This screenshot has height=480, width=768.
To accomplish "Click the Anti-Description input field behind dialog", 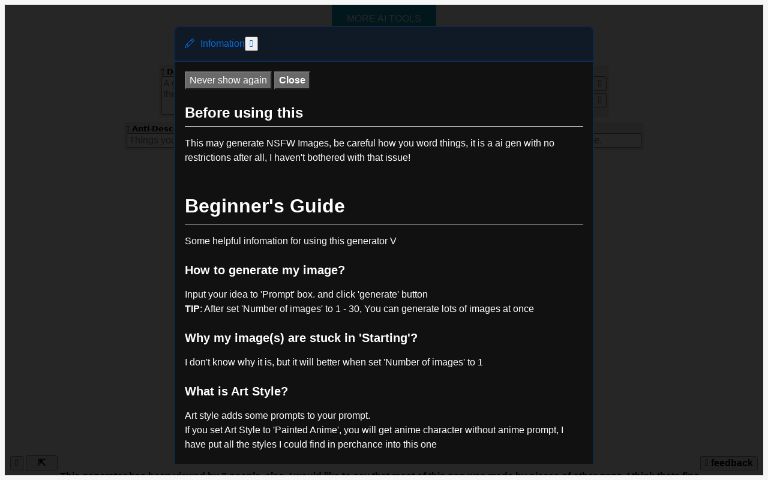I will 150,141.
